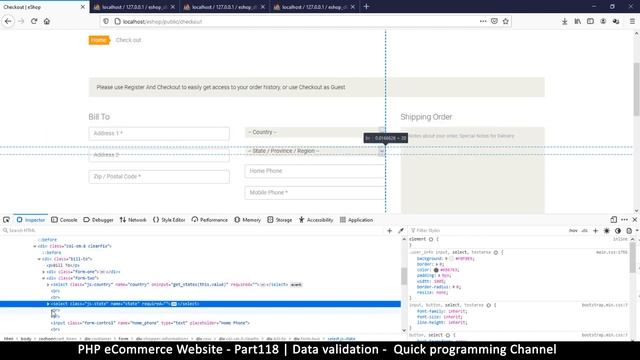The height and width of the screenshot is (360, 640).
Task: Go back to the previous page
Action: click(x=8, y=21)
